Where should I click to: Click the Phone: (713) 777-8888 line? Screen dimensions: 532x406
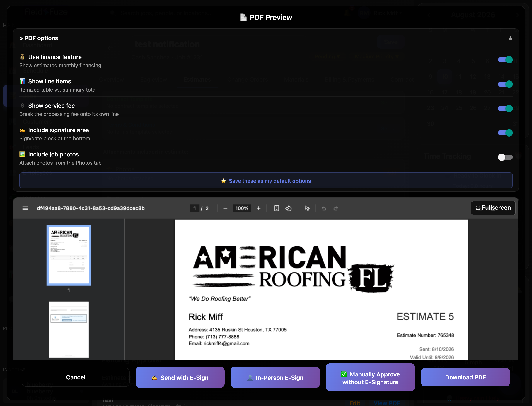(x=214, y=337)
